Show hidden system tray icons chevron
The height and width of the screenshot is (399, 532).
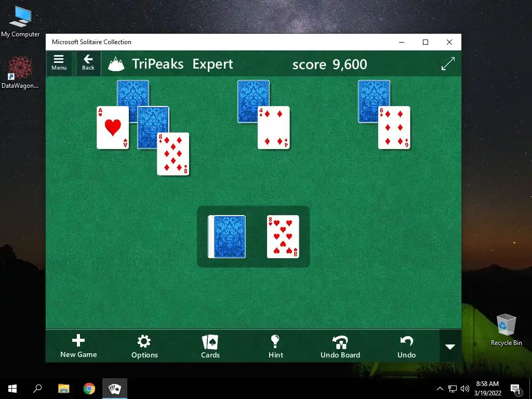coord(440,389)
